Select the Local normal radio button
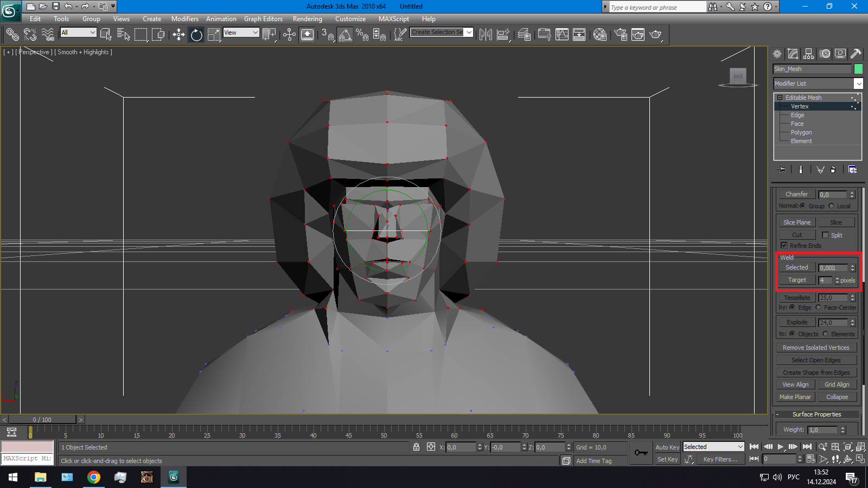The image size is (868, 488). 831,206
